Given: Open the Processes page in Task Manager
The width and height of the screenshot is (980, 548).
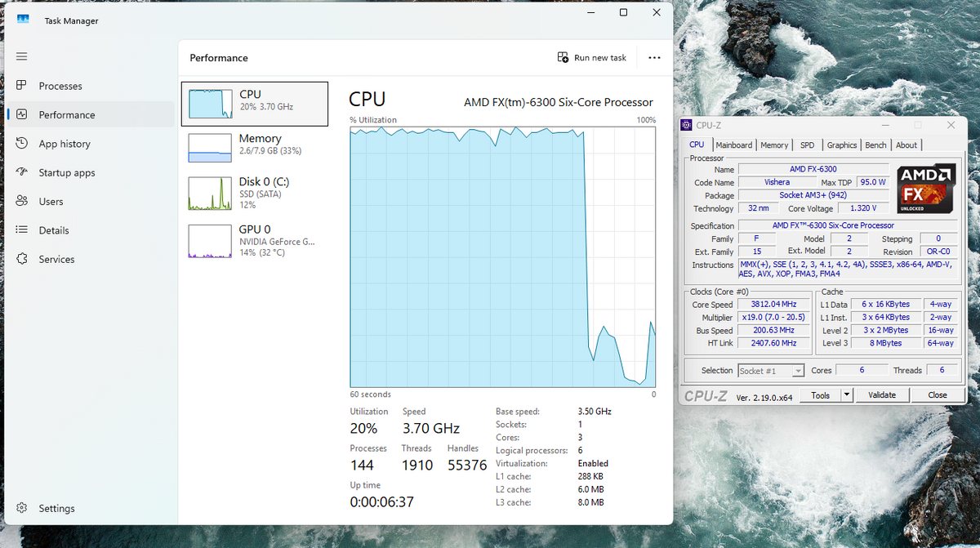Looking at the screenshot, I should click(90, 86).
